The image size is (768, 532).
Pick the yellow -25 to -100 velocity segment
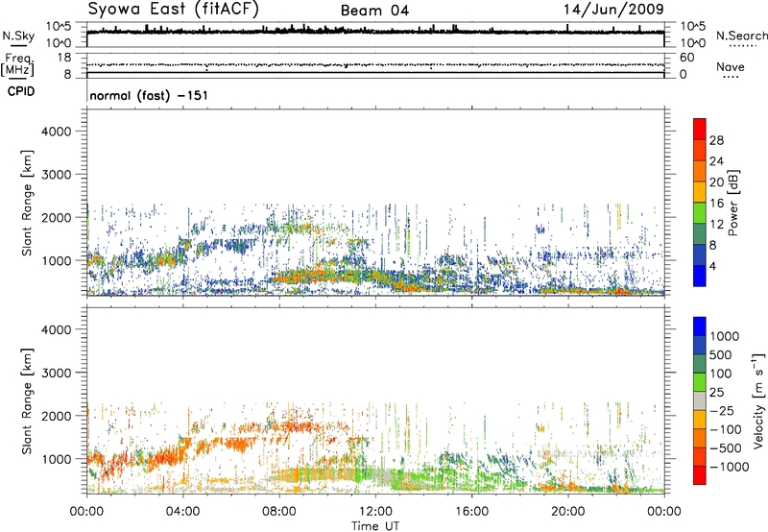pyautogui.click(x=700, y=420)
